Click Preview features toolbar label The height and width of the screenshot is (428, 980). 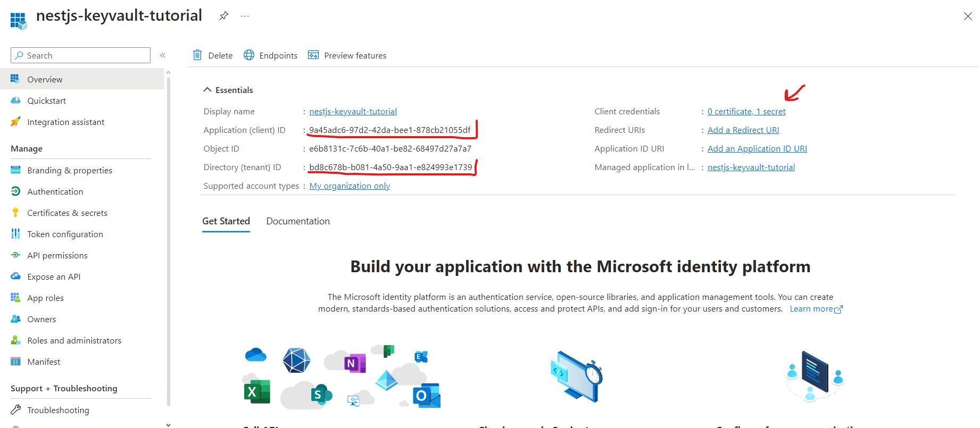355,55
